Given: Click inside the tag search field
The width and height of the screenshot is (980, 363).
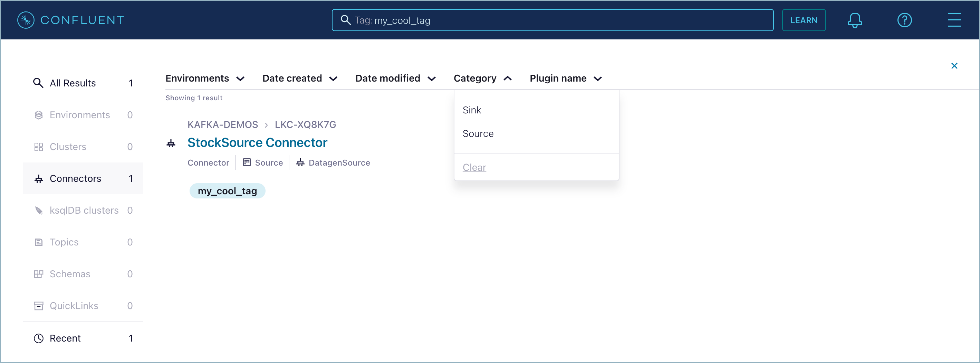Looking at the screenshot, I should (551, 20).
